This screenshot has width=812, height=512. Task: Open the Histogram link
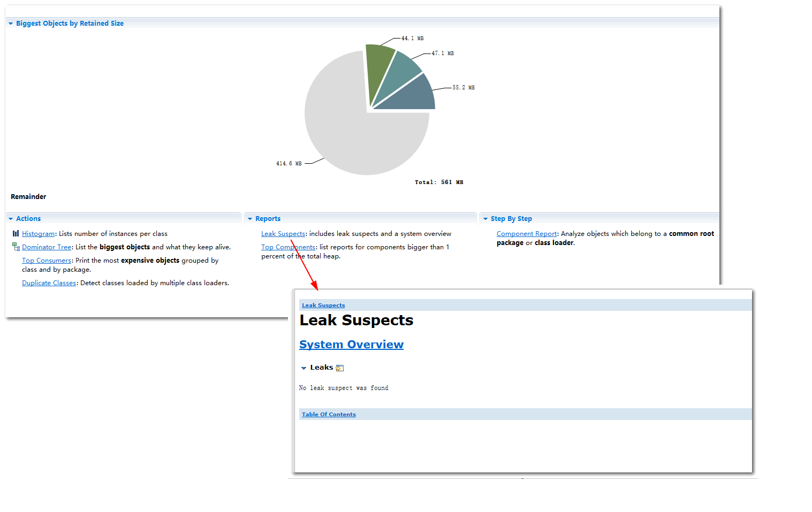(x=38, y=234)
